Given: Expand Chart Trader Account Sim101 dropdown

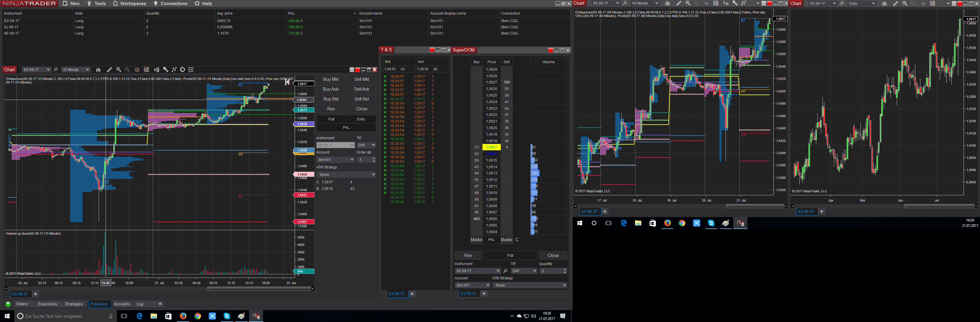Looking at the screenshot, I should pos(336,160).
